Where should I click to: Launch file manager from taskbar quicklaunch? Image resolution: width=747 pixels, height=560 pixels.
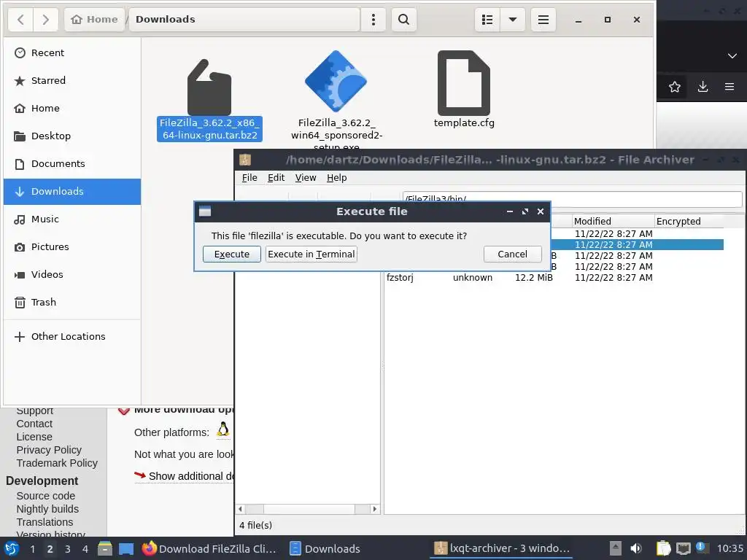point(105,548)
